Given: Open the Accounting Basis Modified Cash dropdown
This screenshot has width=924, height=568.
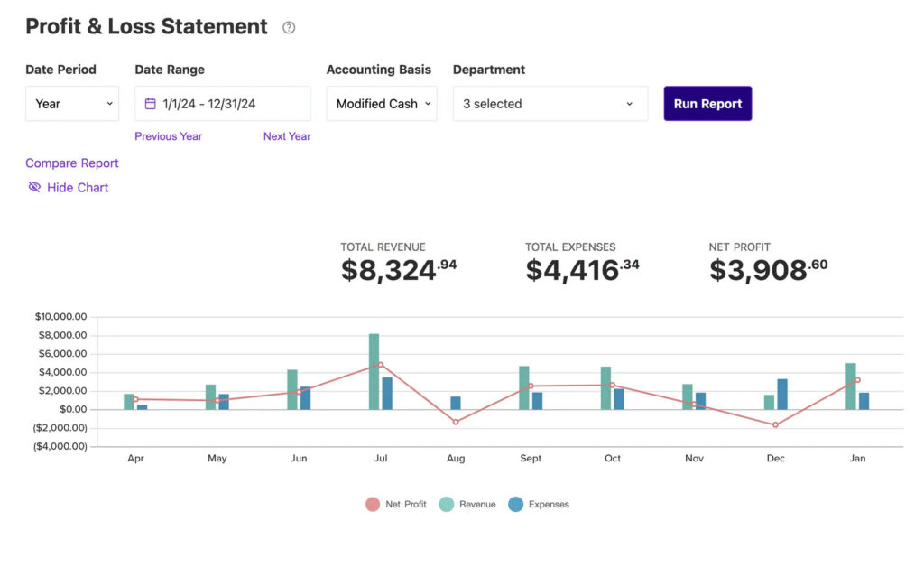Looking at the screenshot, I should pos(381,104).
